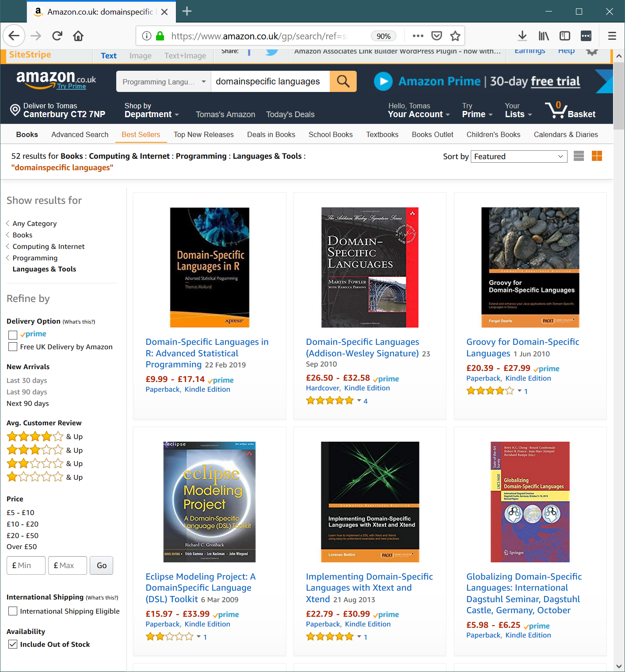625x672 pixels.
Task: Filter by 4 stars & Up
Action: pyautogui.click(x=45, y=437)
